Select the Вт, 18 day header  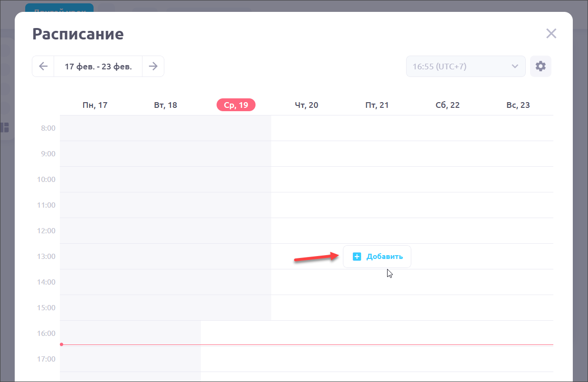pos(166,105)
